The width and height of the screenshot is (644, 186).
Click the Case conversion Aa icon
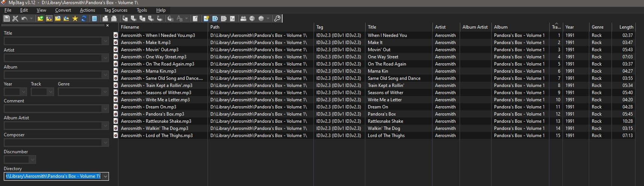(x=180, y=18)
